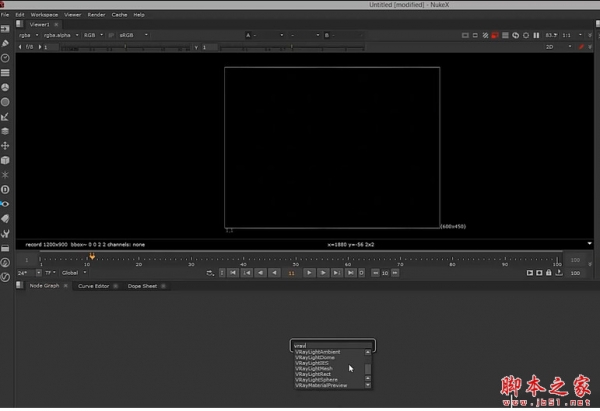Jump to first frame button

[x=233, y=272]
